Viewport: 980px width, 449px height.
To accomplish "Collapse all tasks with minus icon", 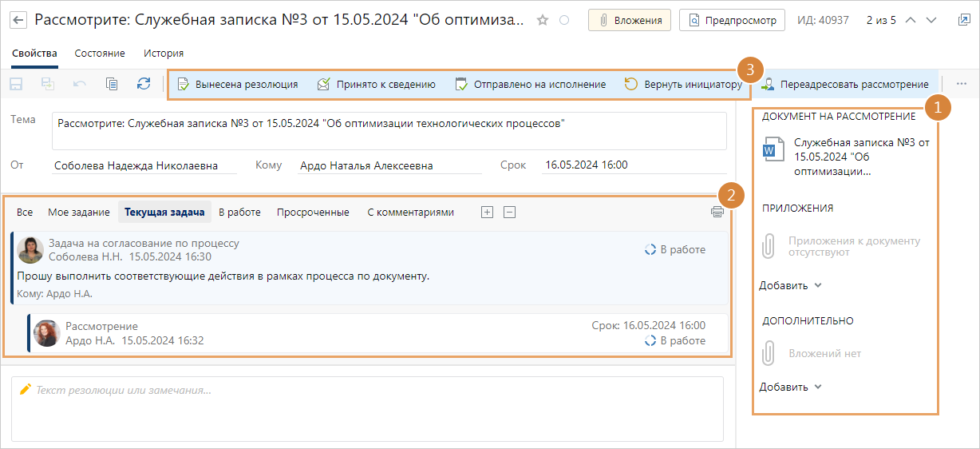I will click(x=510, y=213).
